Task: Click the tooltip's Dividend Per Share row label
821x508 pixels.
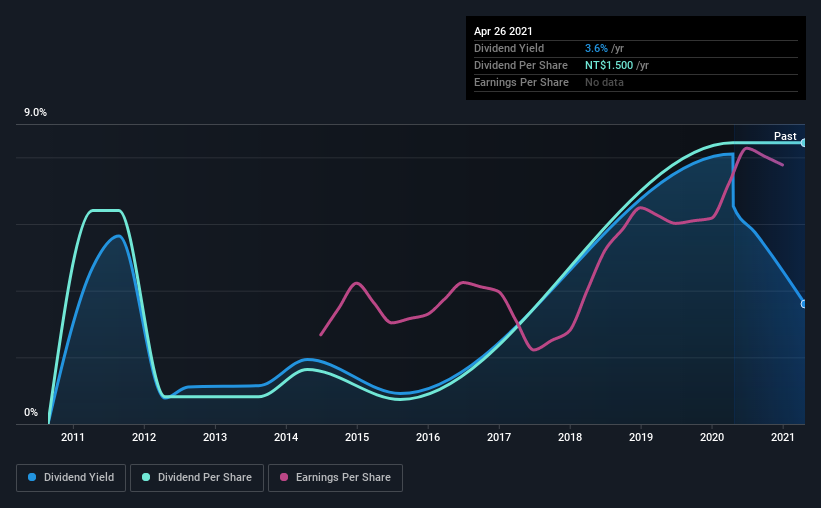Action: [520, 65]
